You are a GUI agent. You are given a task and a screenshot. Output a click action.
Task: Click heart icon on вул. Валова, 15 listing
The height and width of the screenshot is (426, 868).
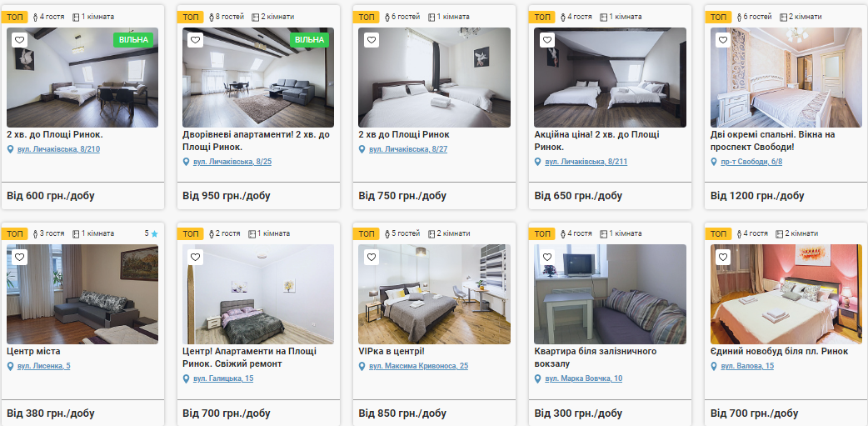point(722,257)
